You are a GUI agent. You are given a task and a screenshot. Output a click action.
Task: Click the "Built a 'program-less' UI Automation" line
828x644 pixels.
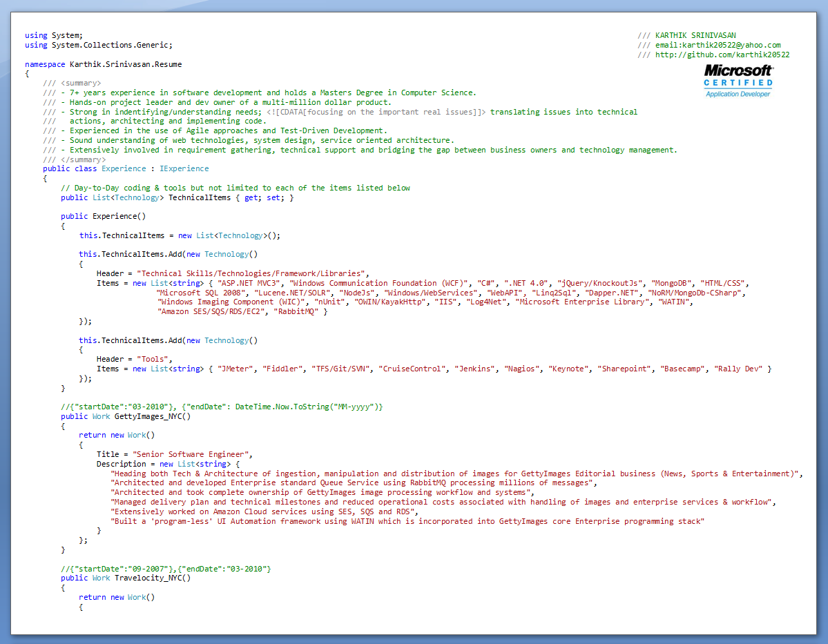tap(407, 521)
